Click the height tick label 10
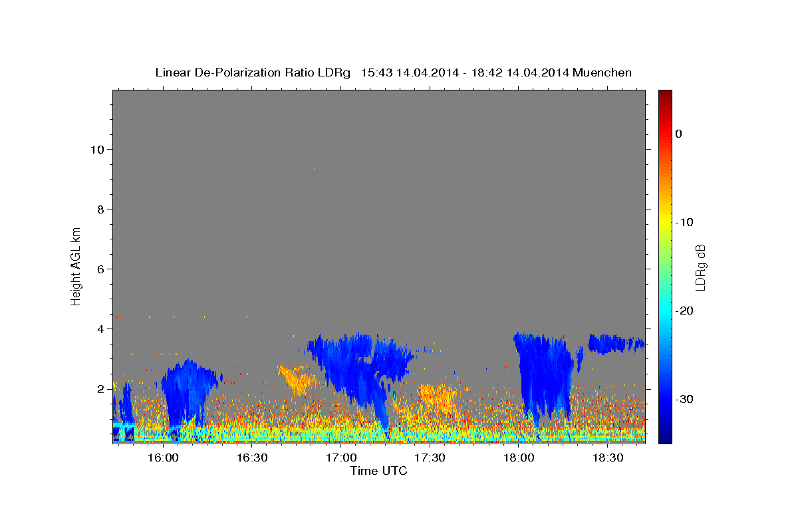Screen dimensions: 798x532 coord(97,150)
